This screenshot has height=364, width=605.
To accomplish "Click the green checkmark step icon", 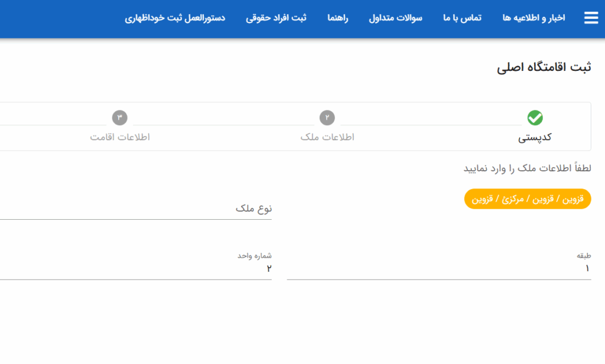I will (535, 118).
